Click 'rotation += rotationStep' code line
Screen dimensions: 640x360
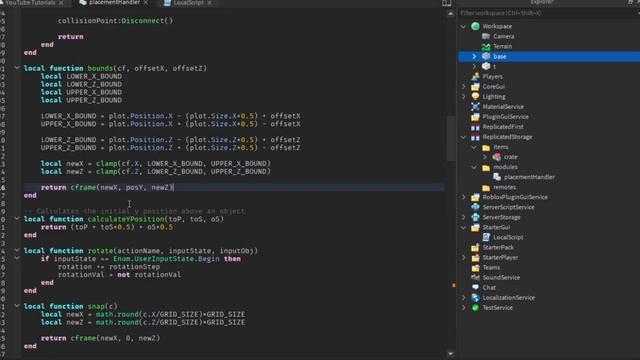tap(109, 267)
